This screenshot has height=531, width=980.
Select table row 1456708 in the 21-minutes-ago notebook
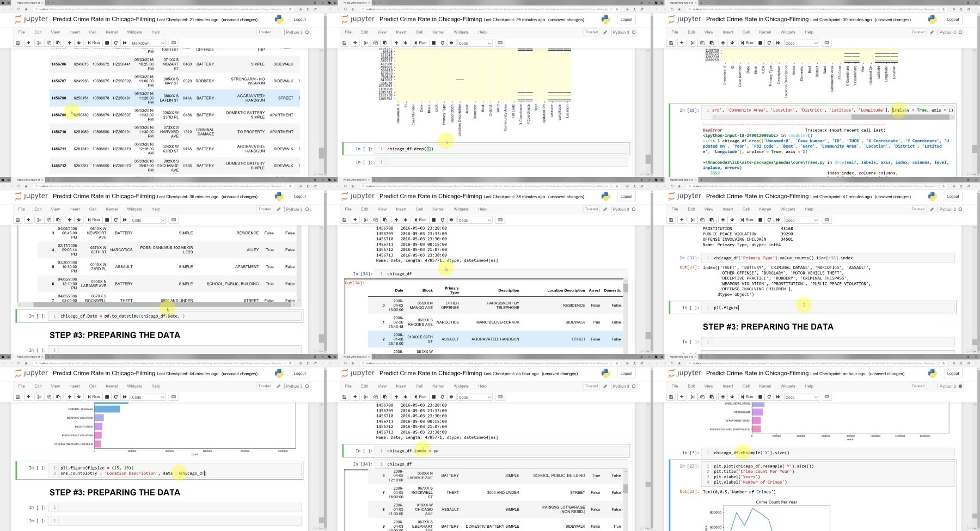tap(174, 98)
